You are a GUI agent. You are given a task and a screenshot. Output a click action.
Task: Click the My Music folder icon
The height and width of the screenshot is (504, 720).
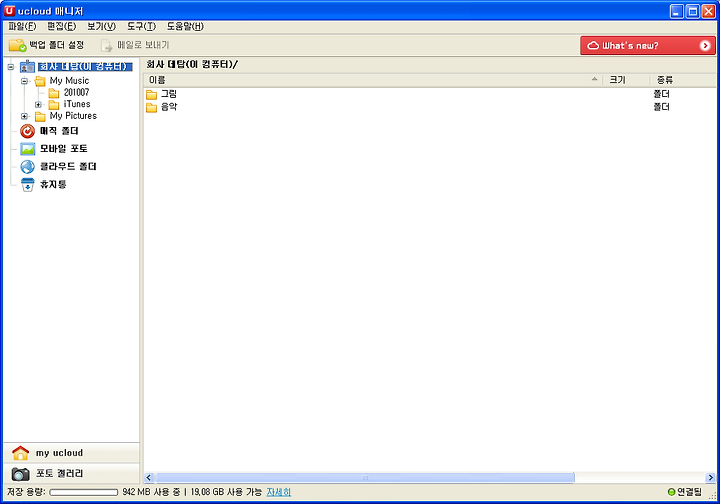click(x=40, y=81)
